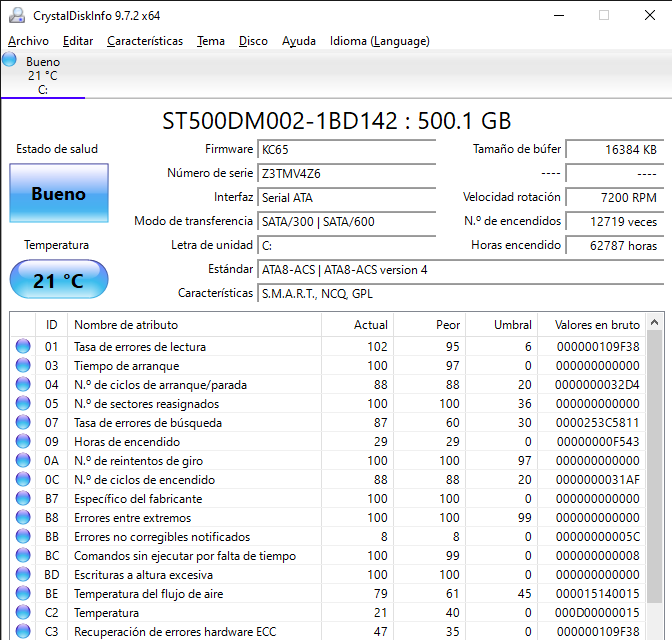This screenshot has height=640, width=672.
Task: Open the Características menu
Action: (x=145, y=41)
